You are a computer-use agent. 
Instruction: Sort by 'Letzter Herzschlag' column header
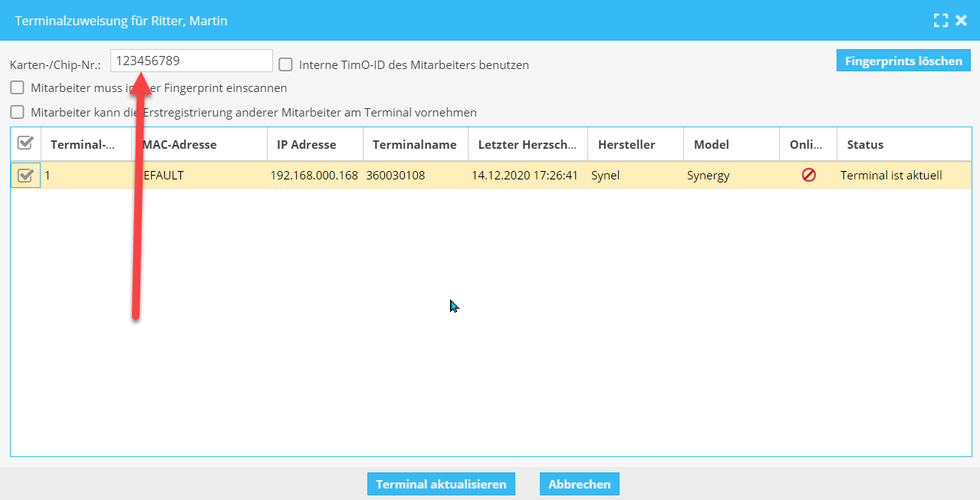[527, 144]
